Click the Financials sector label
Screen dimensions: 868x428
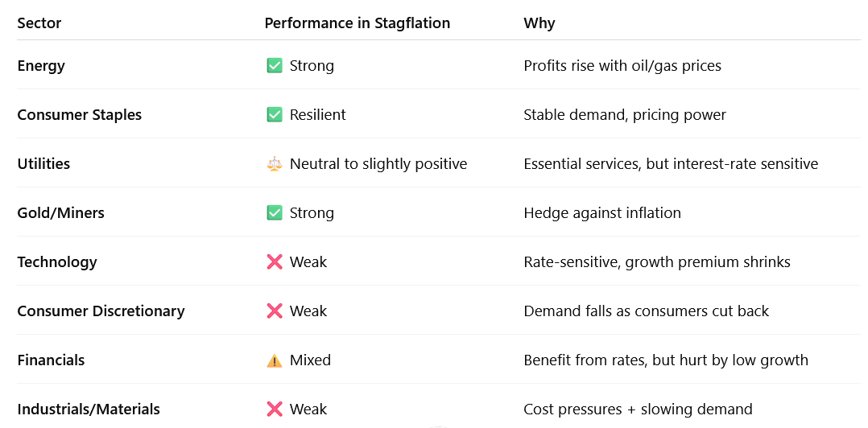[51, 360]
